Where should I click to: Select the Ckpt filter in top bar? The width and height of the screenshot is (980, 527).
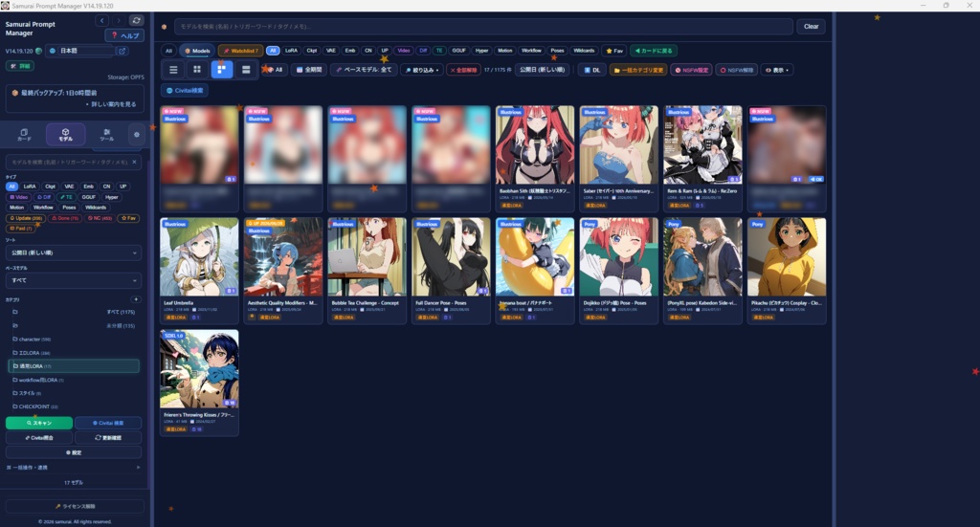coord(312,51)
